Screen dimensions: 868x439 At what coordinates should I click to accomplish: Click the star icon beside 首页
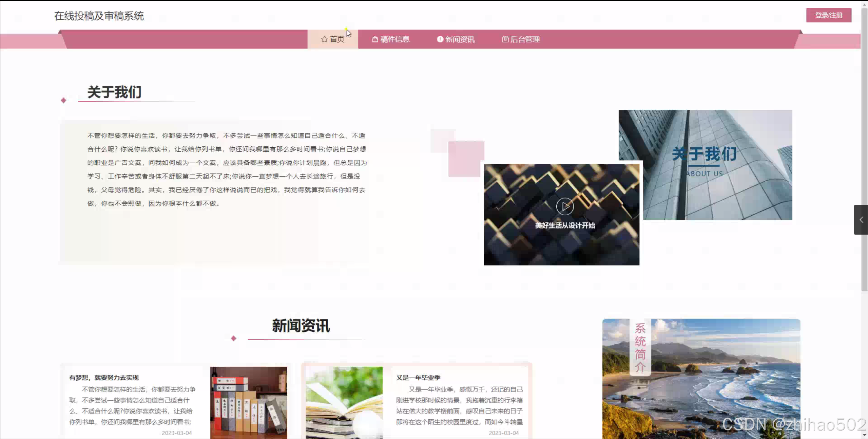pyautogui.click(x=324, y=39)
